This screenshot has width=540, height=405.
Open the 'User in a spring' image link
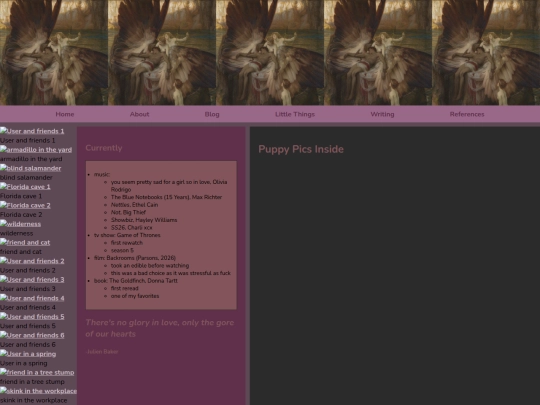[28, 354]
